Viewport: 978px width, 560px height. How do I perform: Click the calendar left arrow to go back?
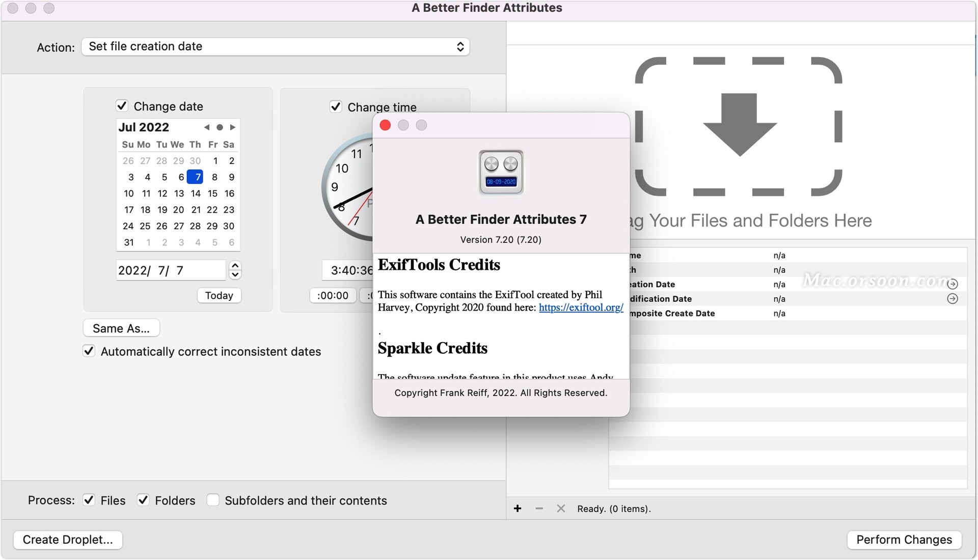pos(206,127)
